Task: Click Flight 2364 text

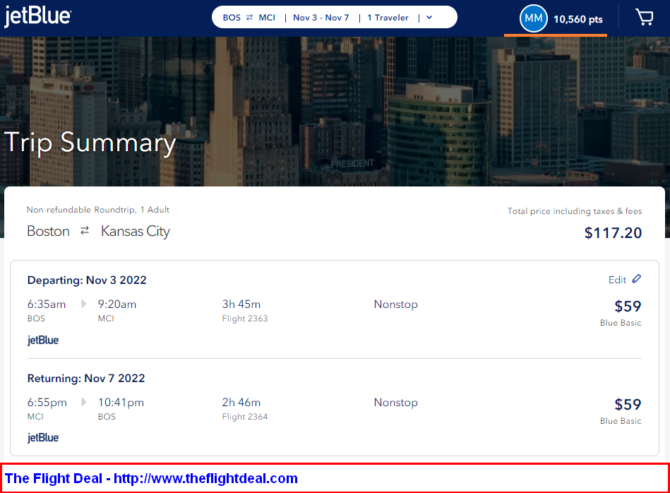Action: click(245, 417)
